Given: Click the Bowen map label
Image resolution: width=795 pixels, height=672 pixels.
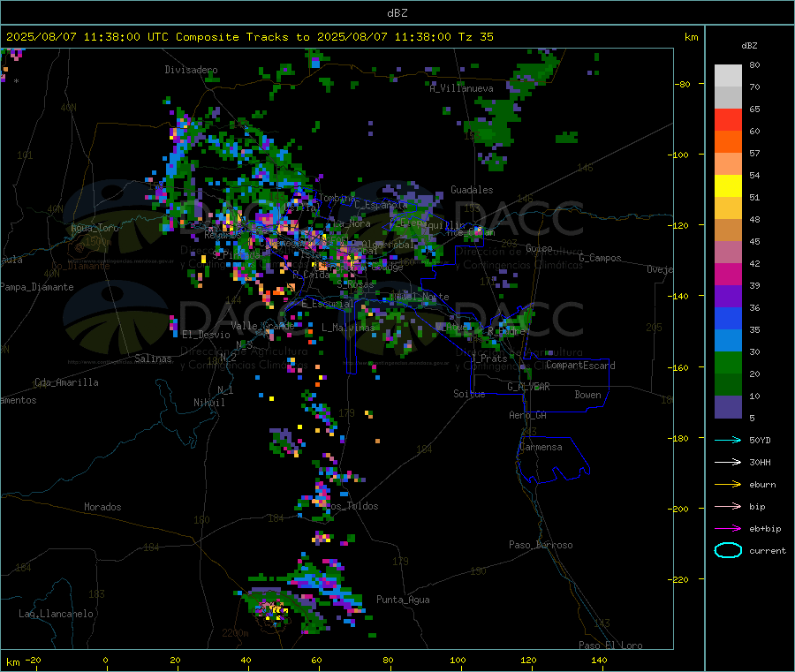Looking at the screenshot, I should [588, 395].
